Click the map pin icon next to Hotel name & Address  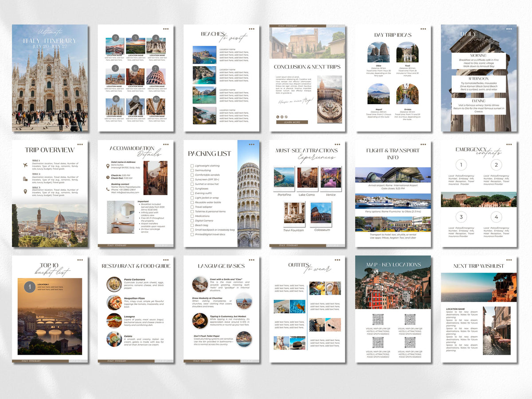[108, 166]
